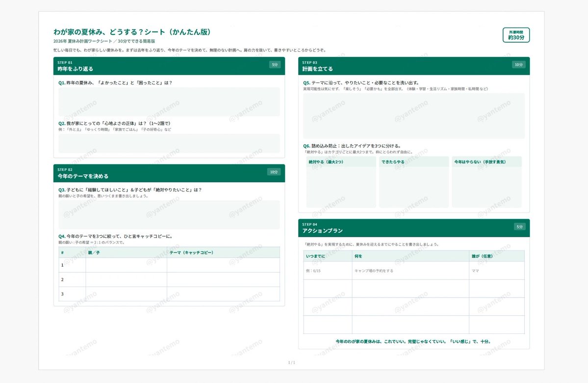Click the いつまでに column header
Viewport: 588px width, 383px height.
(328, 256)
